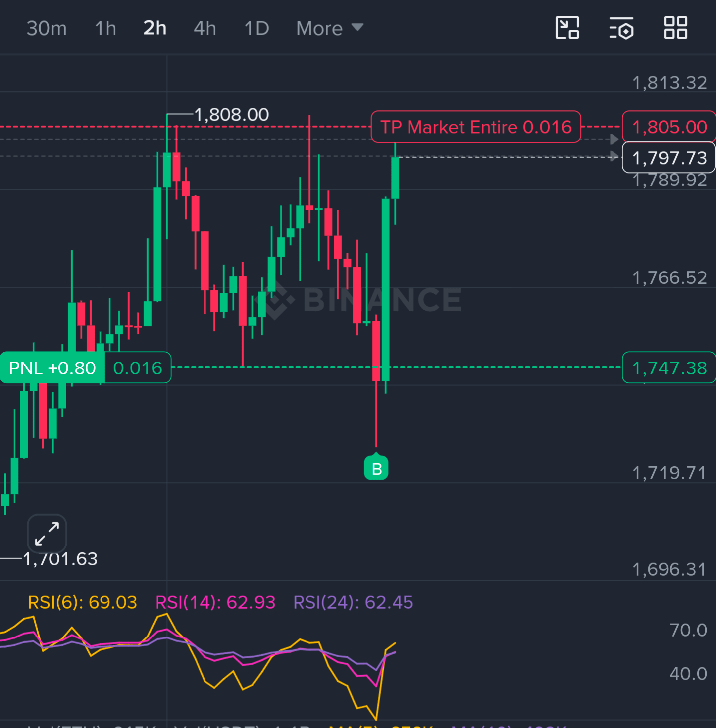716x728 pixels.
Task: Click the 1,805.00 take-profit price tag
Action: coord(669,127)
